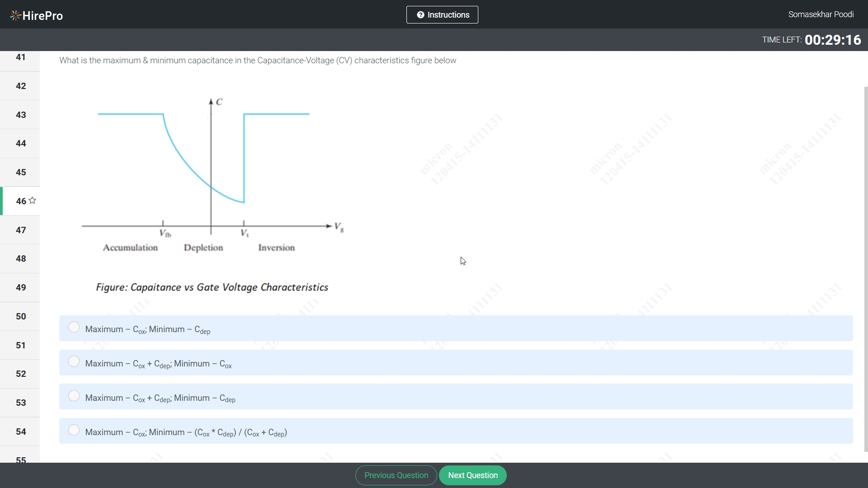868x488 pixels.
Task: Jump to question 54
Action: point(20,432)
